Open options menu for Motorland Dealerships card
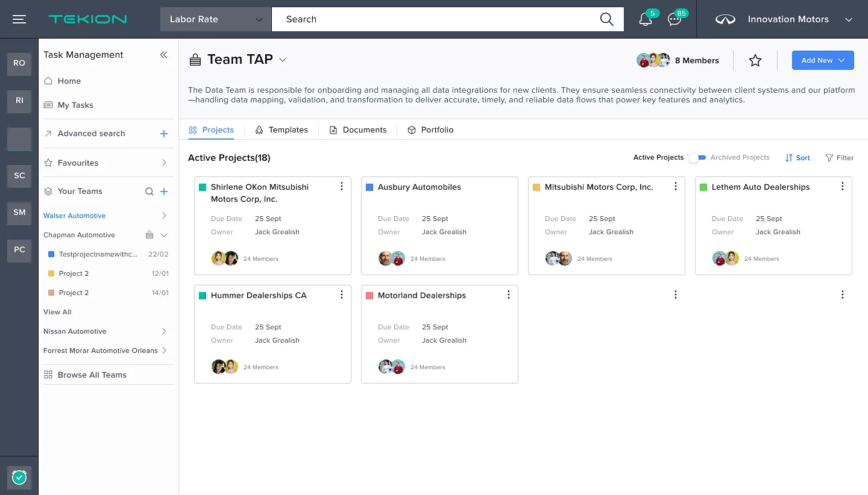 509,295
